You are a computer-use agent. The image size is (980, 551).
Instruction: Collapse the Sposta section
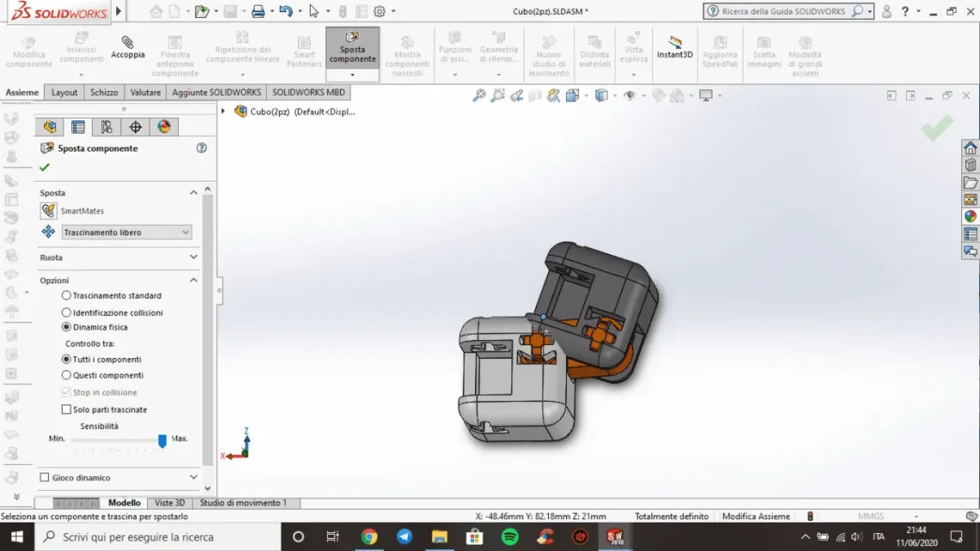[194, 193]
